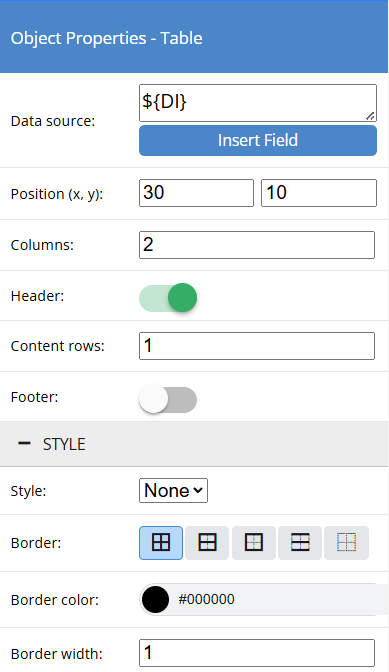The width and height of the screenshot is (389, 672).
Task: Open the Style dropdown showing None
Action: [x=174, y=490]
